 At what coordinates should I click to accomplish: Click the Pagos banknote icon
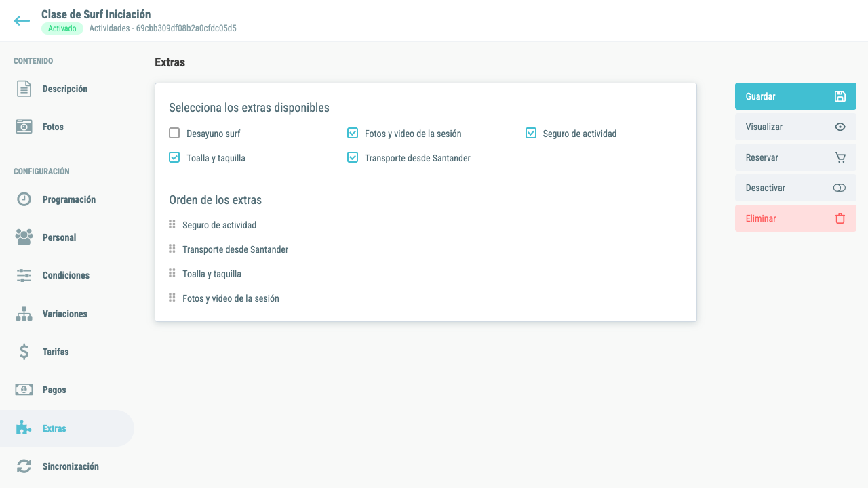[x=24, y=390]
